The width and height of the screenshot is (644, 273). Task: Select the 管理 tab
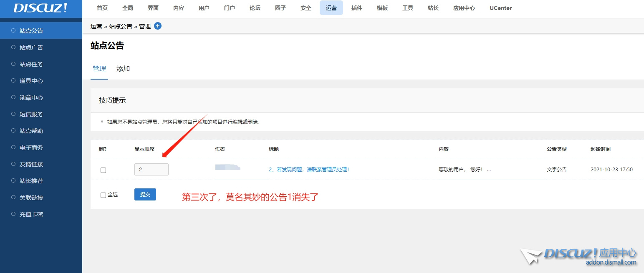click(x=99, y=69)
